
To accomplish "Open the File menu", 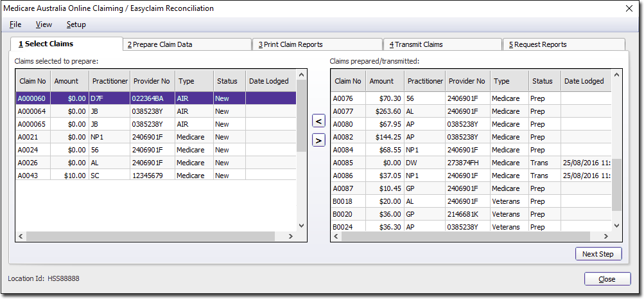I will click(x=15, y=24).
